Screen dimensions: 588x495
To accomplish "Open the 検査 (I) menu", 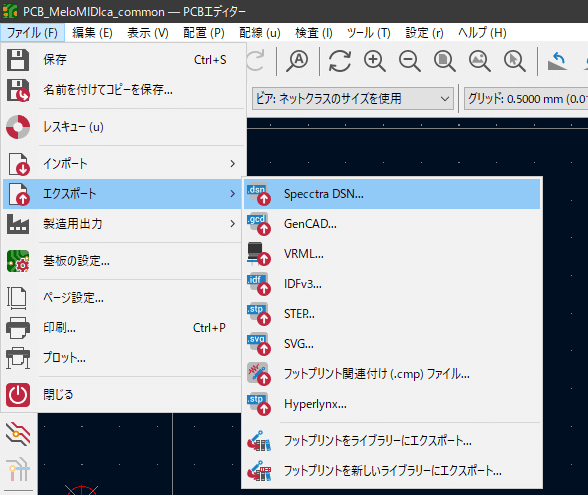I will [314, 33].
